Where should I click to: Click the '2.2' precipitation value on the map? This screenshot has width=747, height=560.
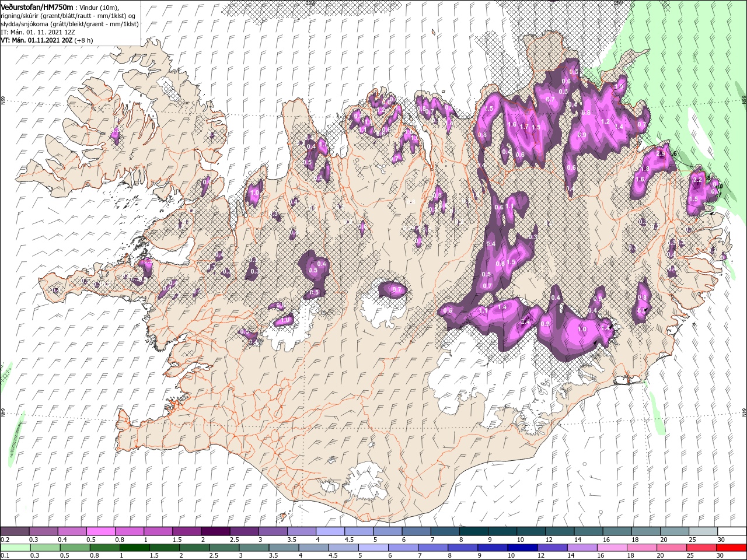click(697, 180)
